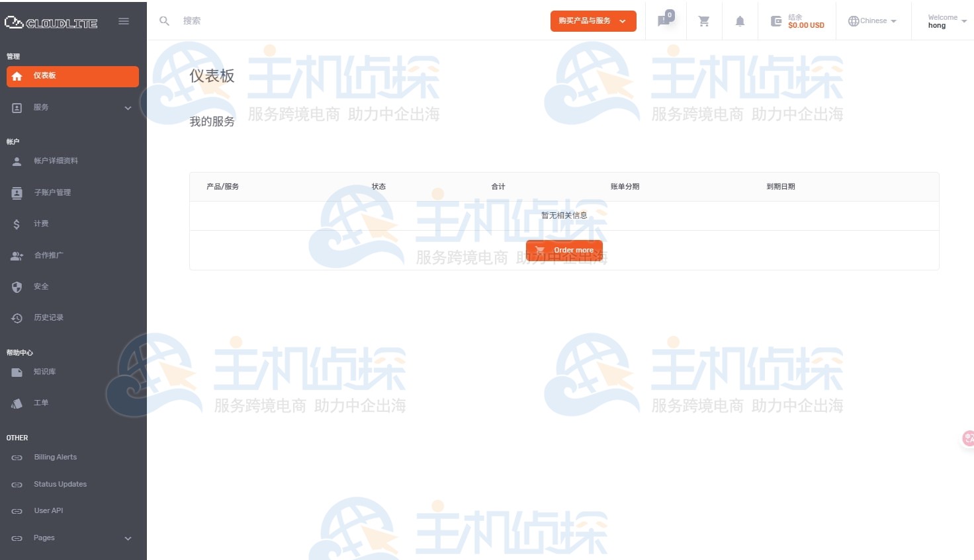Image resolution: width=974 pixels, height=560 pixels.
Task: Select the 安全 shield icon
Action: click(17, 286)
